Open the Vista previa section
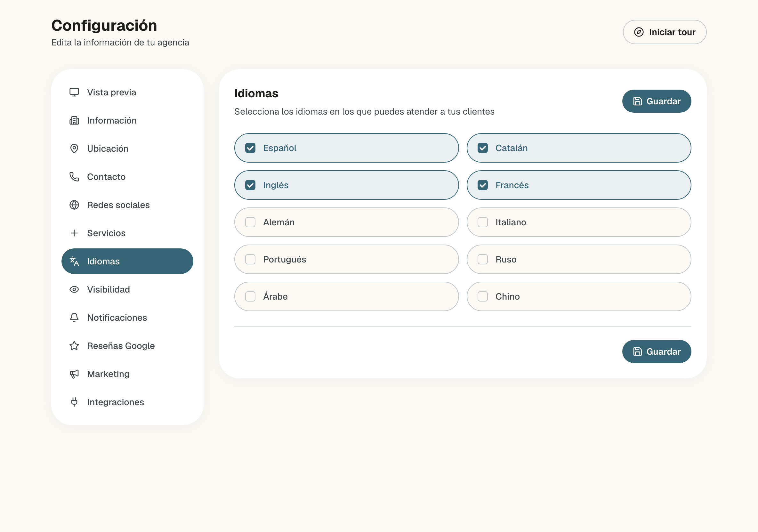The height and width of the screenshot is (532, 758). coord(127,92)
